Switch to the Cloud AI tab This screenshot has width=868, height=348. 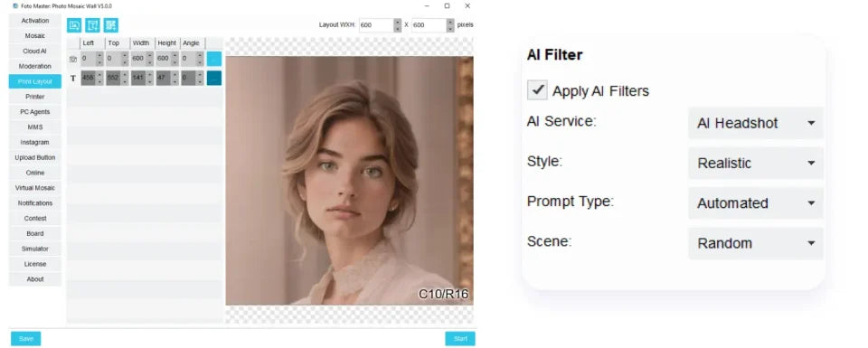(x=35, y=51)
